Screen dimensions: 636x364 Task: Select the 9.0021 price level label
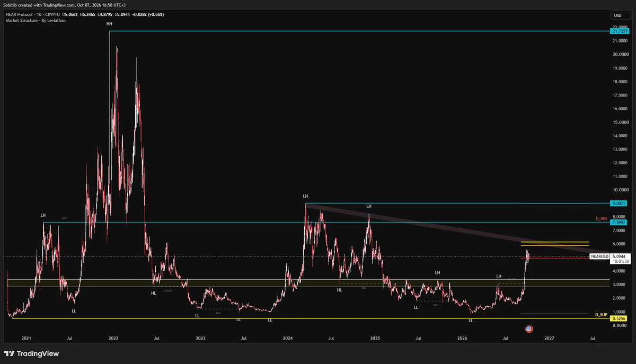tap(619, 203)
